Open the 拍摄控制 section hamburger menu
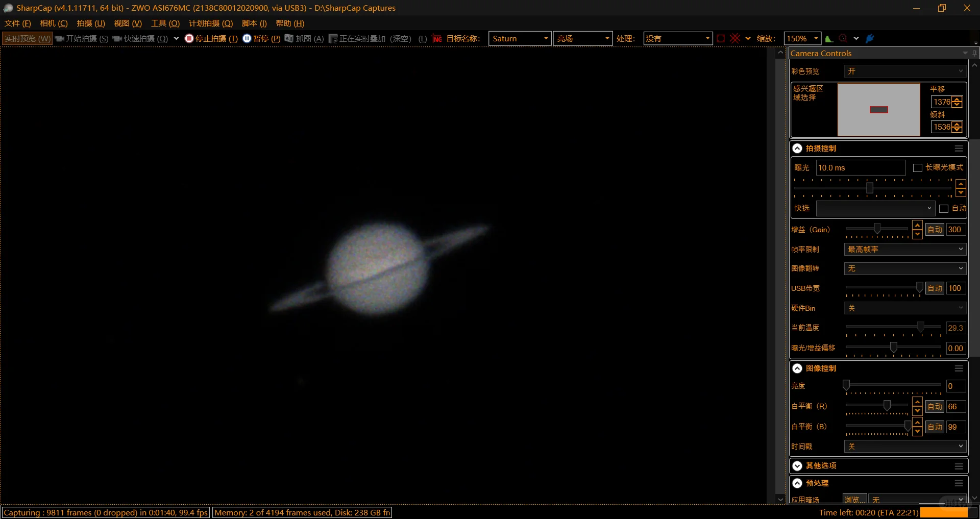The width and height of the screenshot is (980, 519). pyautogui.click(x=959, y=149)
